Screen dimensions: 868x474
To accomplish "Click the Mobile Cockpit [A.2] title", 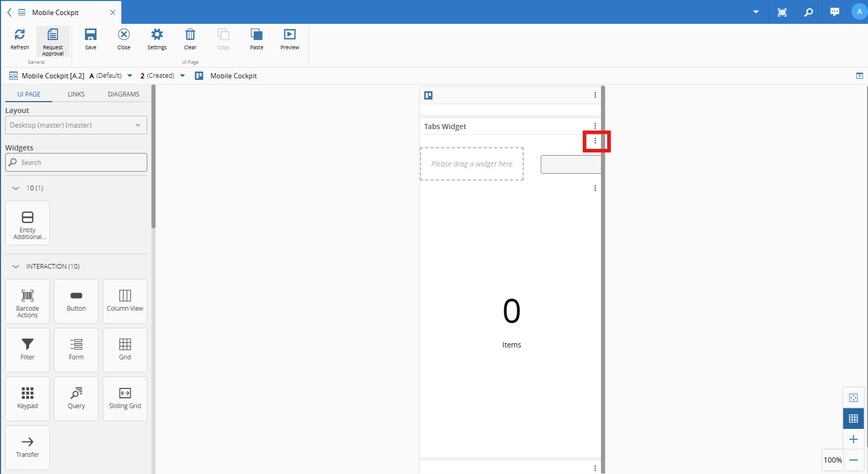I will tap(53, 76).
